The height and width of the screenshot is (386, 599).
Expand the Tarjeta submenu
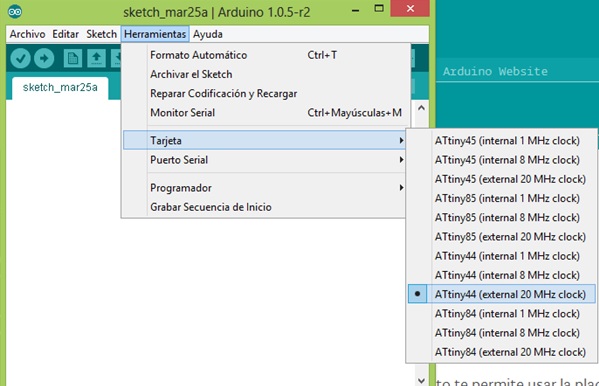[264, 140]
